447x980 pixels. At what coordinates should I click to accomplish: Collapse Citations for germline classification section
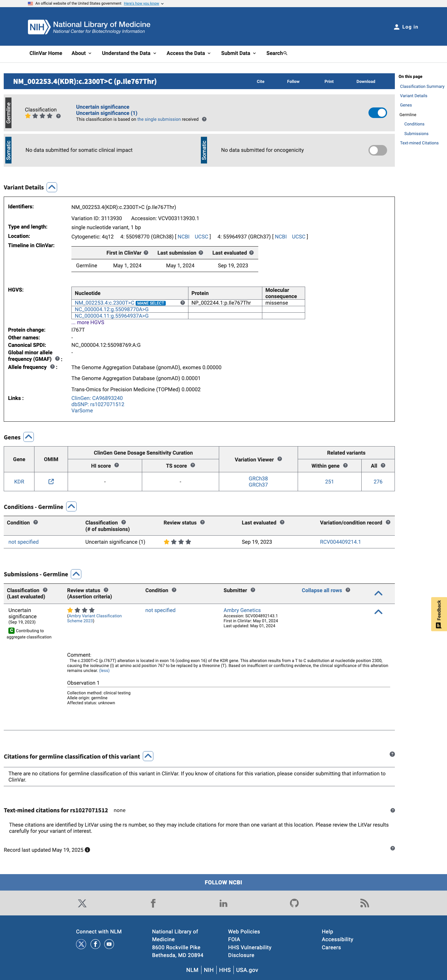click(148, 756)
